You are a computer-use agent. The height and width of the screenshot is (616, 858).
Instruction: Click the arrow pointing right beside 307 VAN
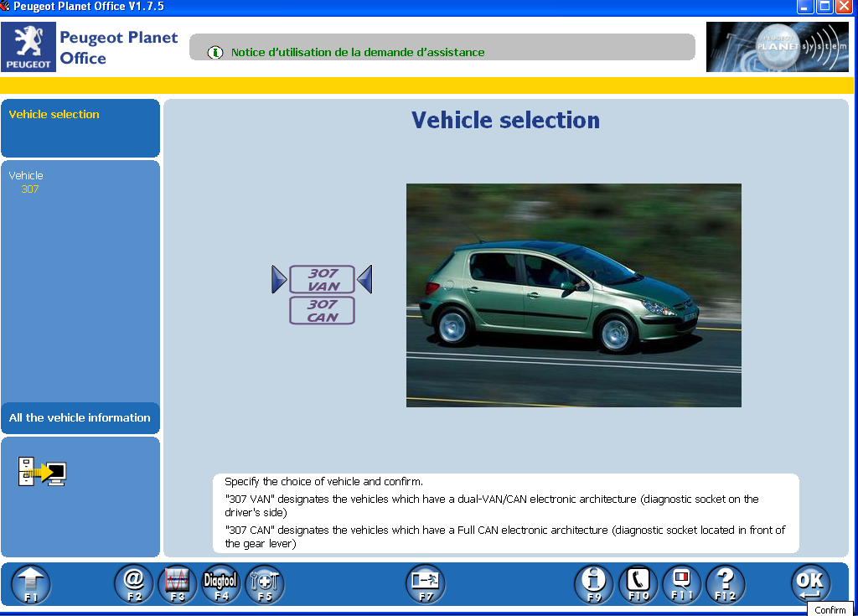click(279, 279)
